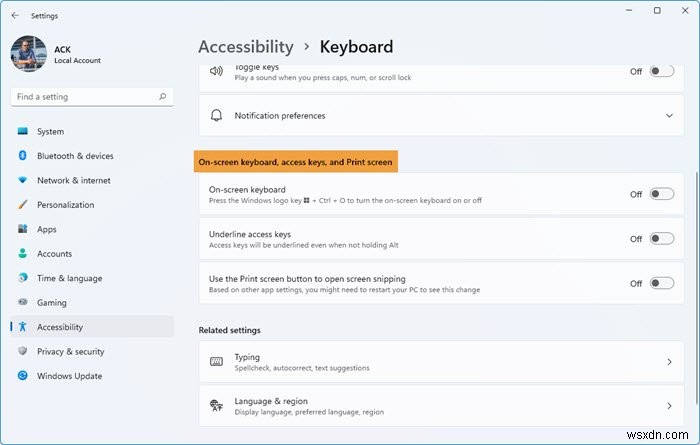Click the Accounts person icon
700x445 pixels.
click(x=22, y=254)
